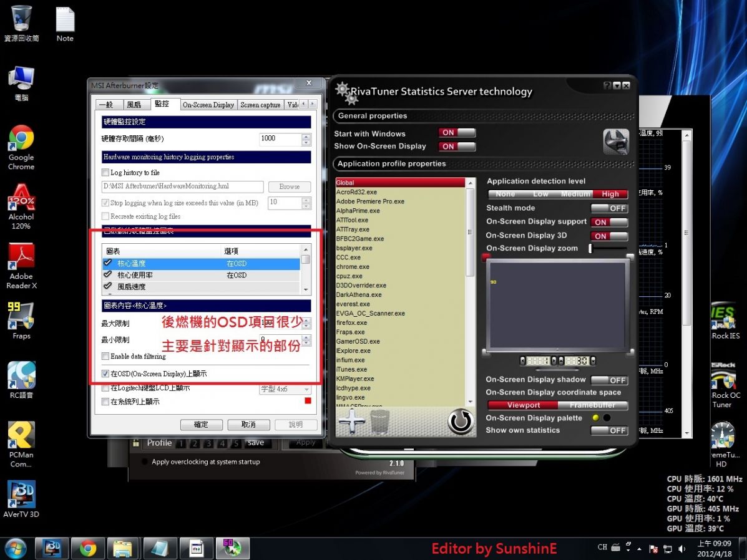Toggle Stealth mode switch

tap(609, 208)
